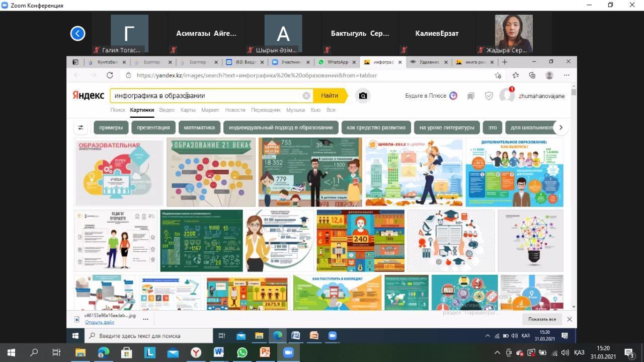This screenshot has height=362, width=644.
Task: Open image search filters icon
Action: tap(80, 127)
